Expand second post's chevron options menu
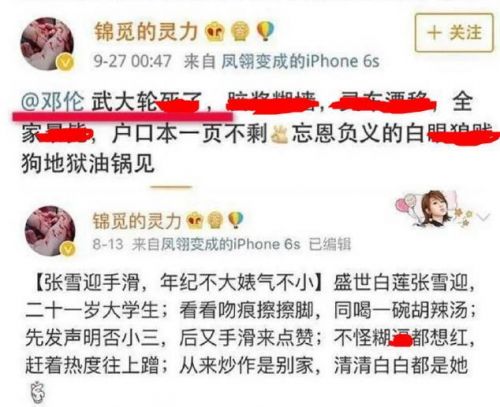Image resolution: width=500 pixels, height=407 pixels. coord(483,217)
